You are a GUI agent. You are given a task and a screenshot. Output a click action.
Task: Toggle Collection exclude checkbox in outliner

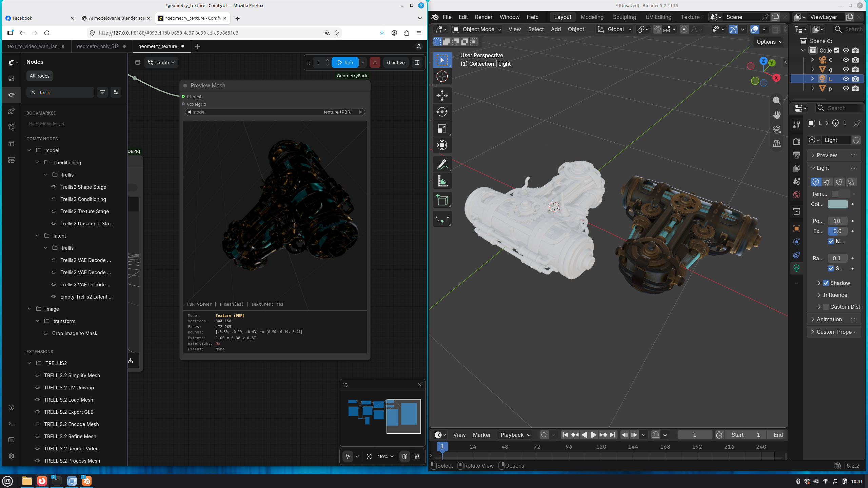836,50
